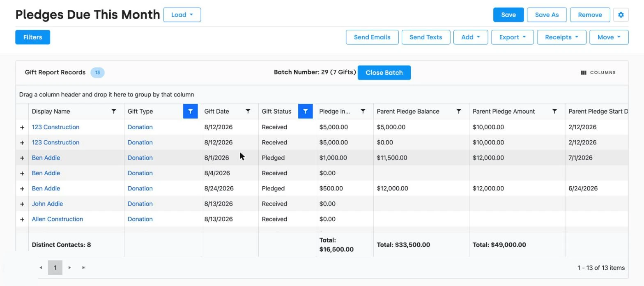Screen dimensions: 644x286
Task: Open Donation link in John Addie row
Action: tap(140, 204)
